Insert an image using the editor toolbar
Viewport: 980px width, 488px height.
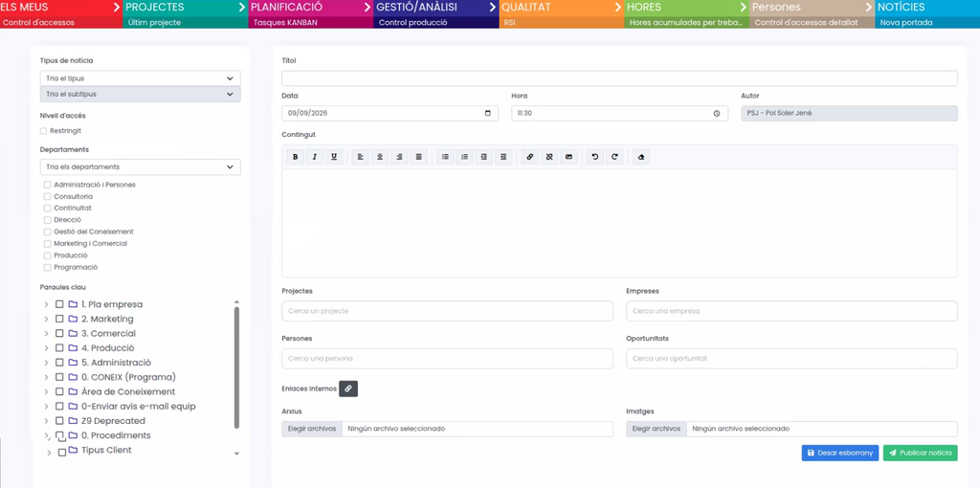pyautogui.click(x=568, y=157)
